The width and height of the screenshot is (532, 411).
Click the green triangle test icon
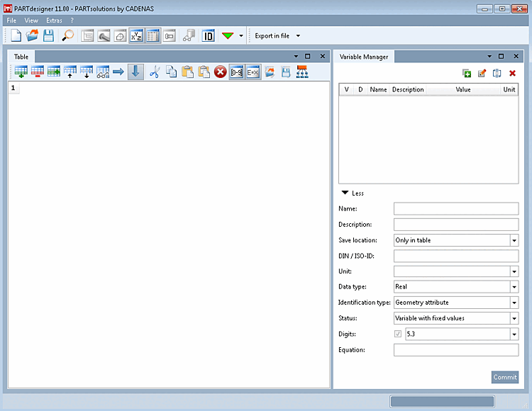(228, 35)
